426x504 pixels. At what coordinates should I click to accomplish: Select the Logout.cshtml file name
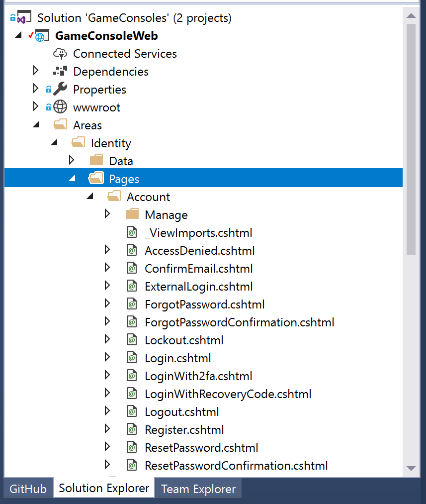pos(182,412)
